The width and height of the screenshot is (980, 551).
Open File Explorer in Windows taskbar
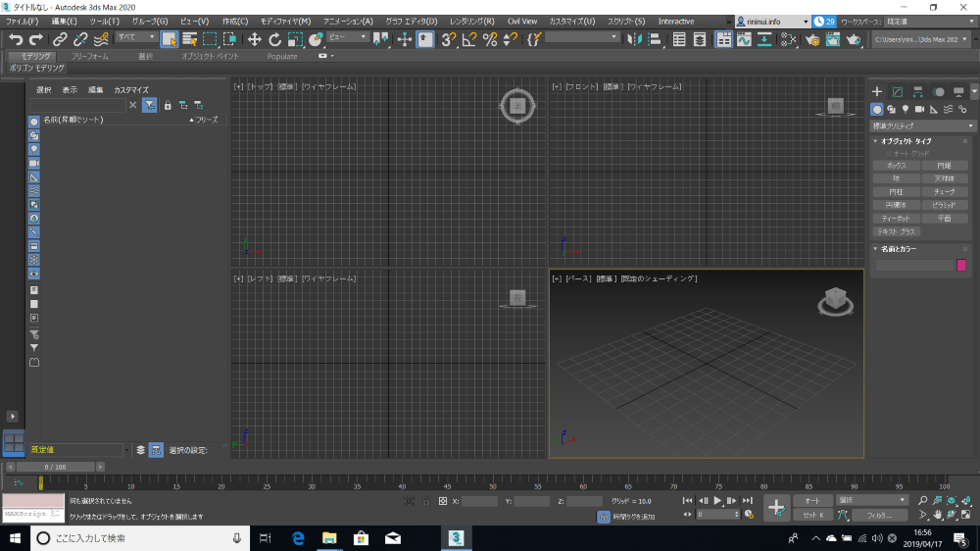tap(328, 538)
